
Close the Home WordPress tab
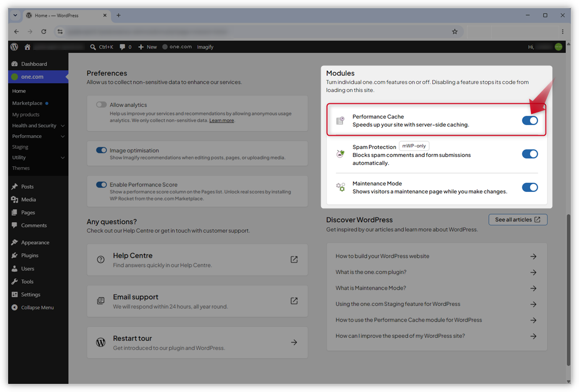pyautogui.click(x=105, y=16)
